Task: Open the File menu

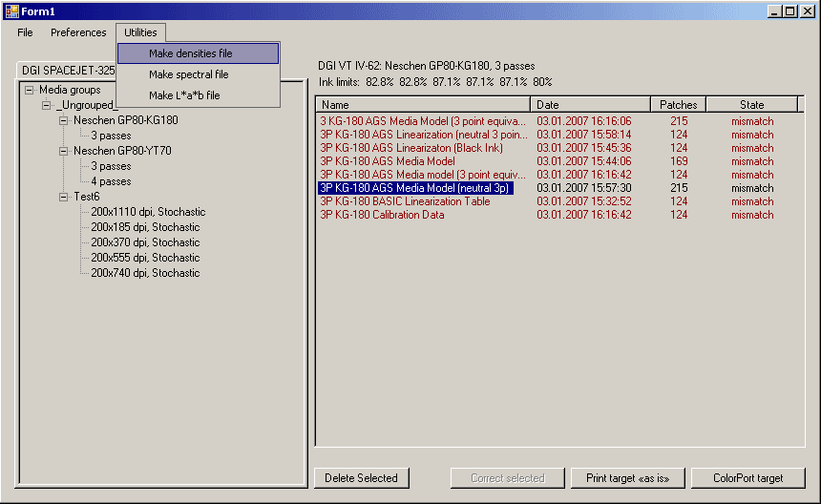Action: pyautogui.click(x=25, y=32)
